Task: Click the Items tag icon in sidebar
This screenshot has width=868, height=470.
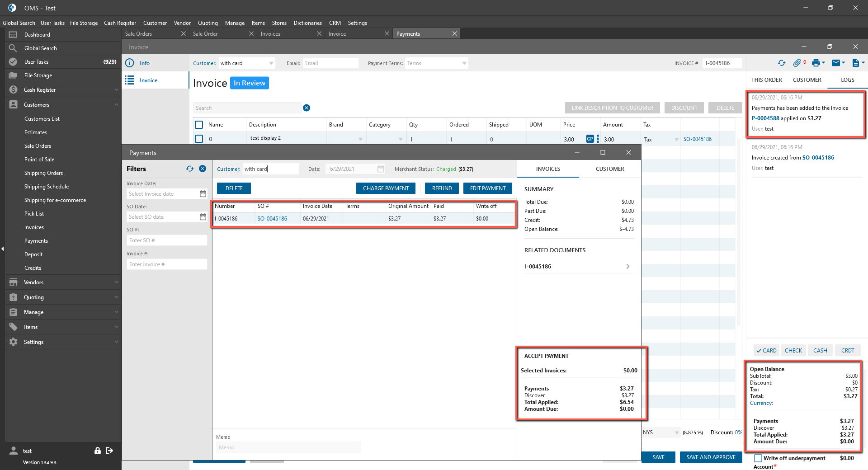Action: point(13,327)
